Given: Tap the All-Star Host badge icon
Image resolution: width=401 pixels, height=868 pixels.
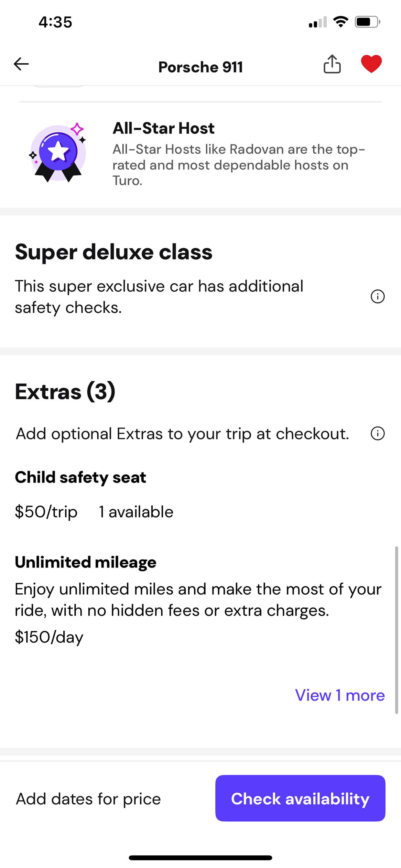Looking at the screenshot, I should click(58, 152).
